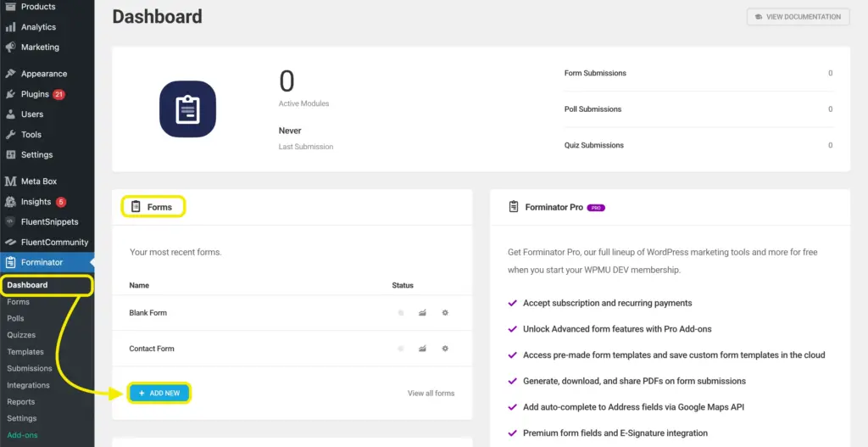
Task: Click the View all forms link
Action: [431, 394]
